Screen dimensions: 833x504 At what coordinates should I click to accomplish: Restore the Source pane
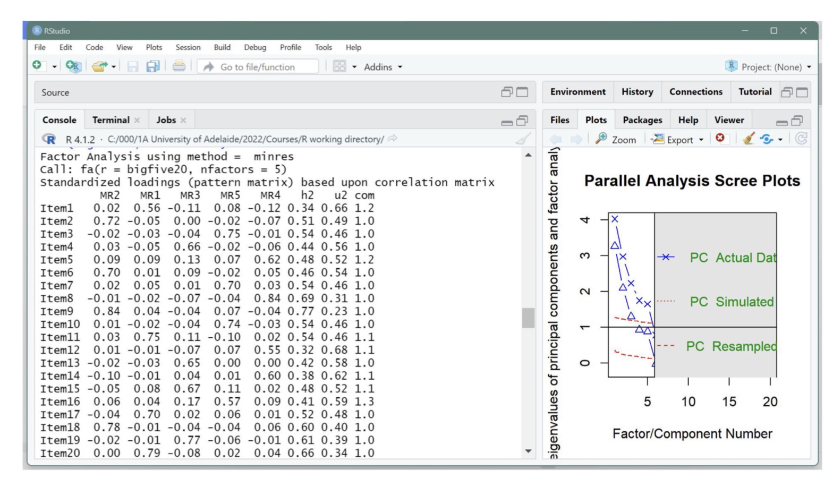coord(507,92)
